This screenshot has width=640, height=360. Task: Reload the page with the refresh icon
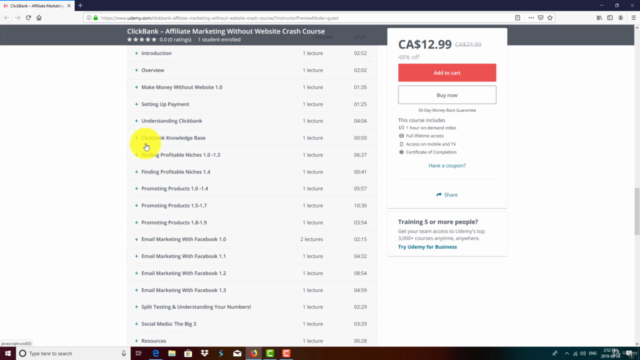point(28,18)
